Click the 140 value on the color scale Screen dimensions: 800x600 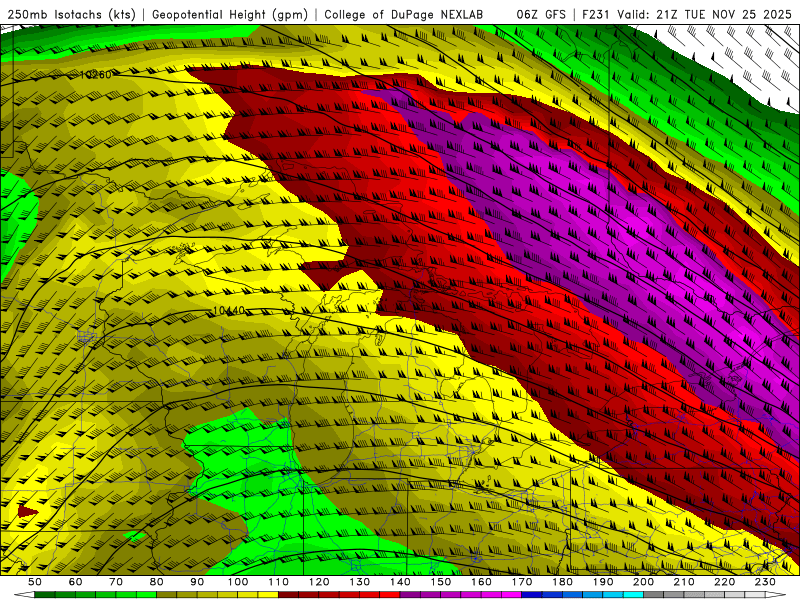(x=400, y=582)
